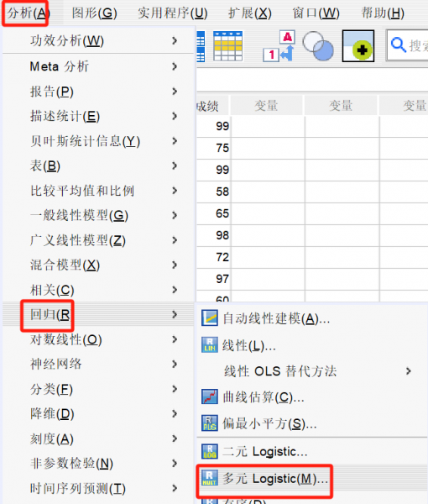Expand the 神经网络 submenu arrow
Image resolution: width=428 pixels, height=504 pixels.
pyautogui.click(x=175, y=365)
